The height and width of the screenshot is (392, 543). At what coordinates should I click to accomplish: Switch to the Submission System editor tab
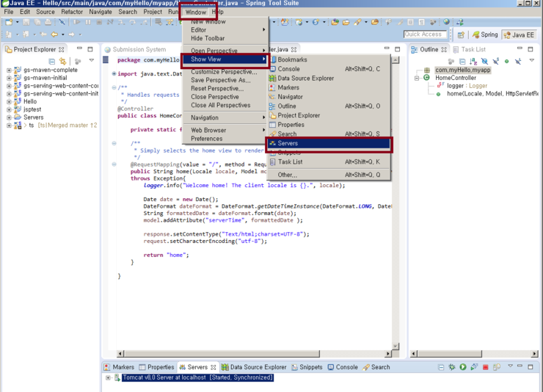point(136,49)
